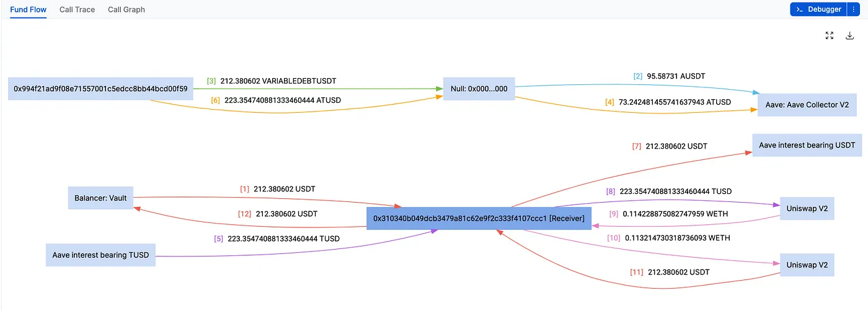Click the upper Uniswap V2 node
Image resolution: width=868 pixels, height=311 pixels.
[806, 208]
